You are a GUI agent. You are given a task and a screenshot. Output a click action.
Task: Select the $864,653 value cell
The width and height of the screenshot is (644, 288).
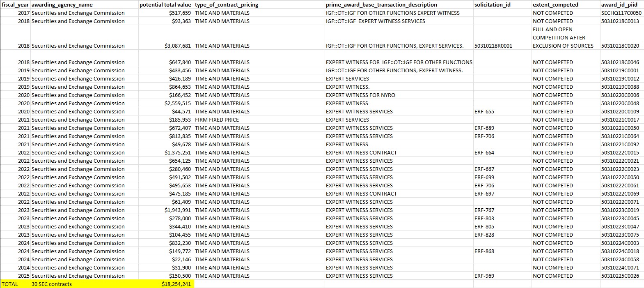[166, 87]
